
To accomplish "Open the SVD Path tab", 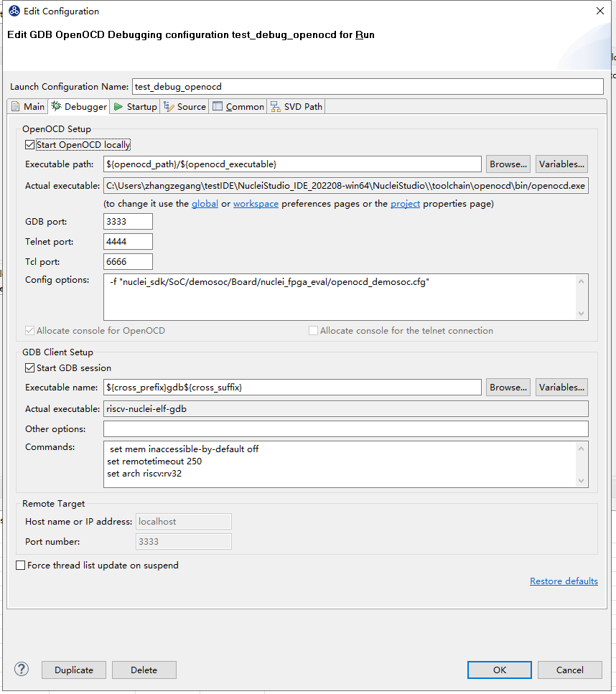I will pos(297,107).
